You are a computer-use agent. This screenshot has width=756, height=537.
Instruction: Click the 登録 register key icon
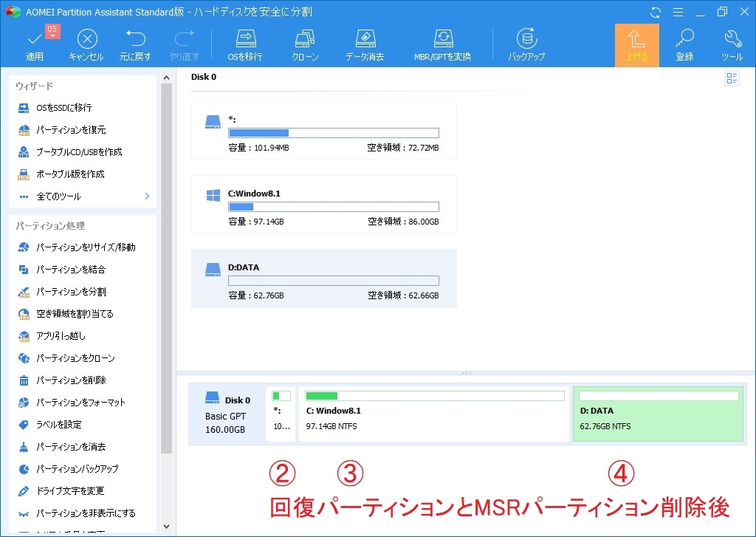[x=684, y=38]
